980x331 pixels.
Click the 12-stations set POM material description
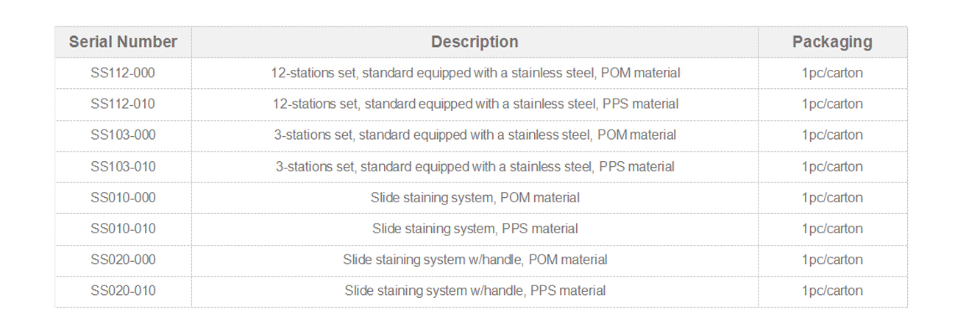tap(475, 73)
